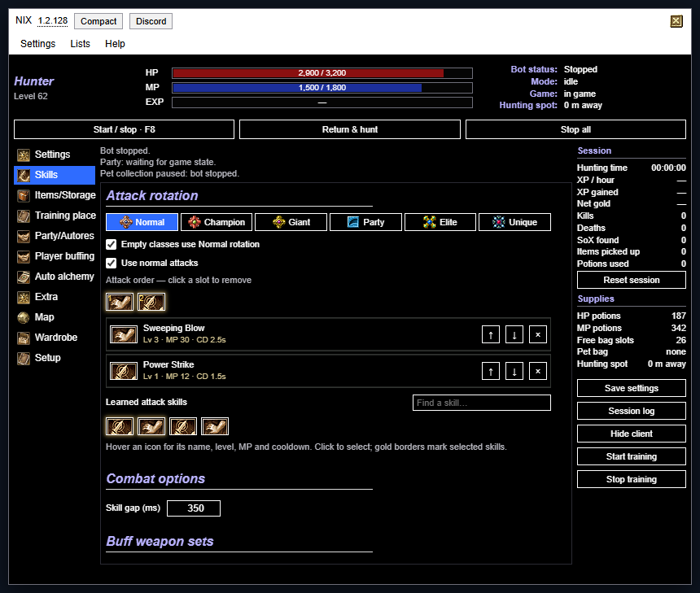Image resolution: width=700 pixels, height=593 pixels.
Task: Move Power Strike down in rotation
Action: pyautogui.click(x=514, y=371)
